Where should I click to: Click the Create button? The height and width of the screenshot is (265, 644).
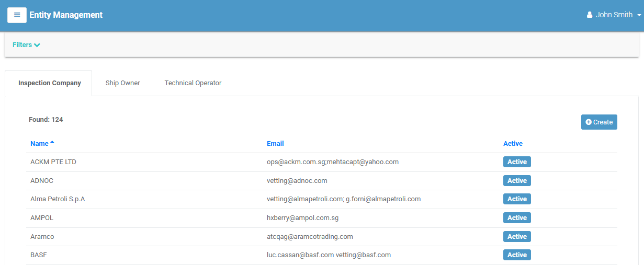coord(599,122)
